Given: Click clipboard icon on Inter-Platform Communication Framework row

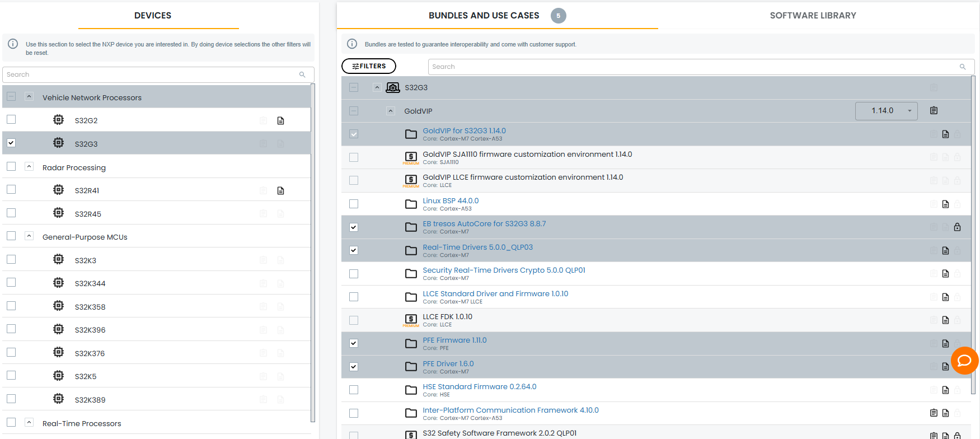Looking at the screenshot, I should tap(934, 413).
